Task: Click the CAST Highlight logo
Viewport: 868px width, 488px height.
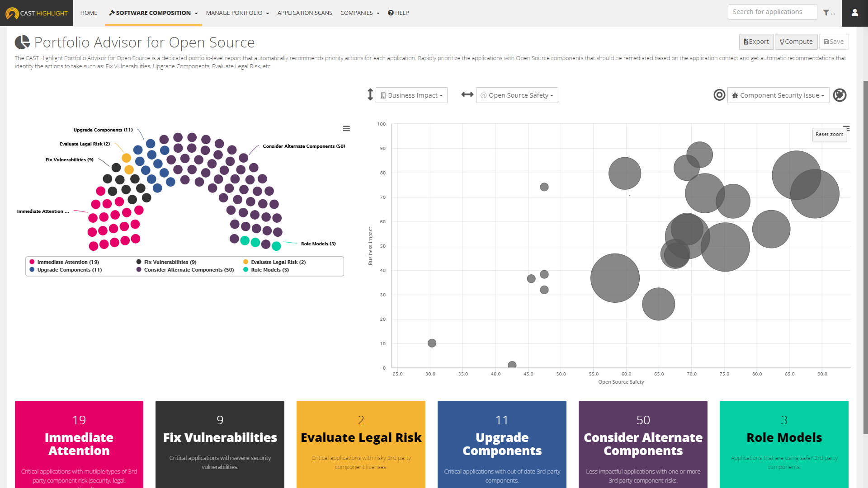Action: [37, 13]
